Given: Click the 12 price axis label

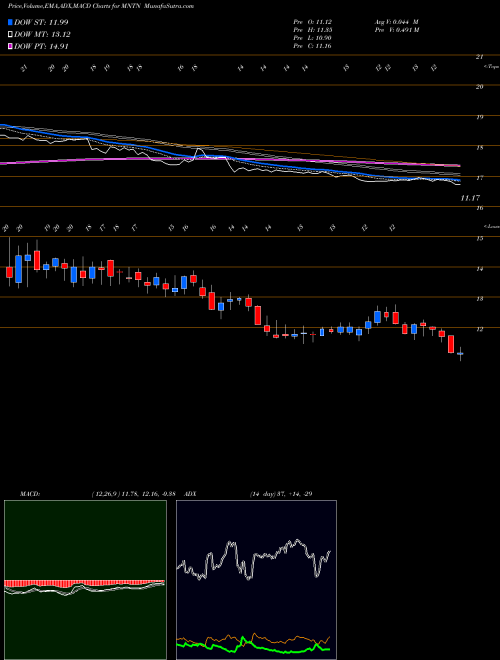Looking at the screenshot, I should (479, 330).
